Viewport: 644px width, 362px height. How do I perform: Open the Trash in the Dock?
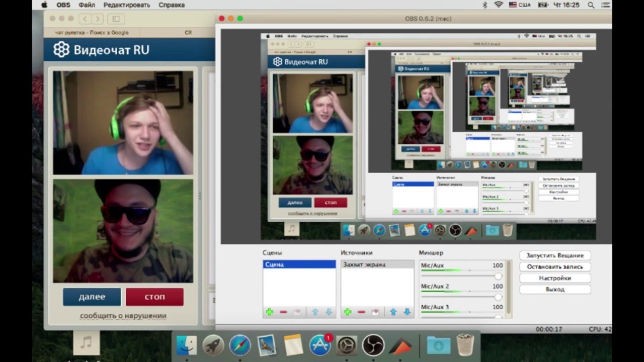point(465,345)
